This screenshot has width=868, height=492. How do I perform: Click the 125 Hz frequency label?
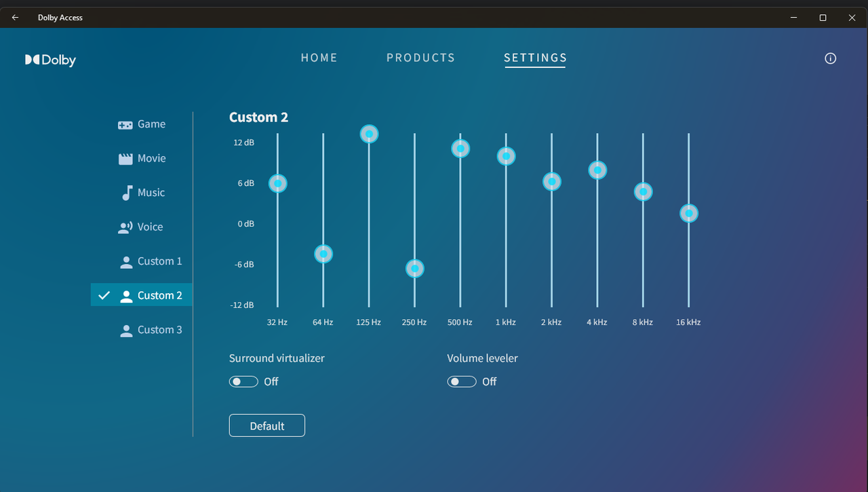click(x=369, y=322)
